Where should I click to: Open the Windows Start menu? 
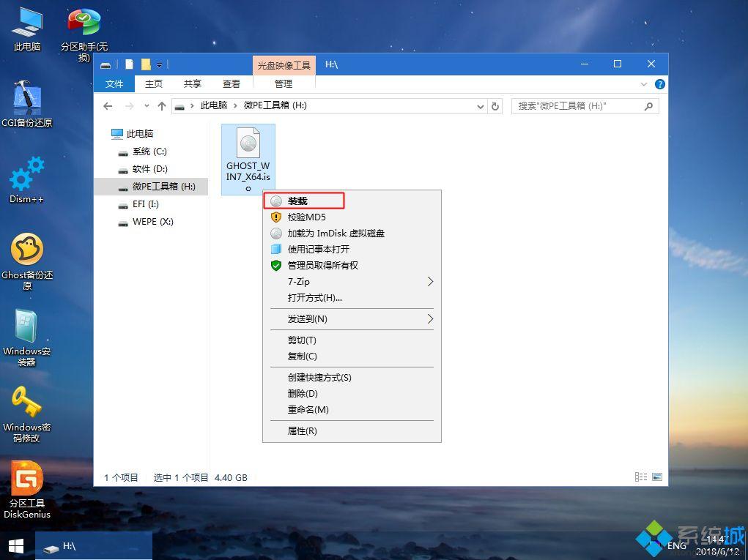(x=15, y=545)
